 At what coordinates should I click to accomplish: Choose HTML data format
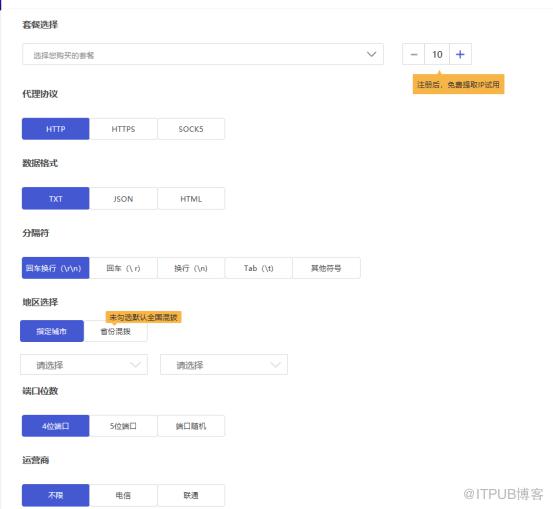pos(191,199)
